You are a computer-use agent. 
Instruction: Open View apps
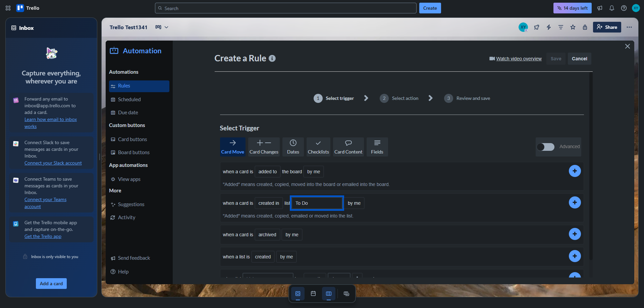pyautogui.click(x=139, y=179)
